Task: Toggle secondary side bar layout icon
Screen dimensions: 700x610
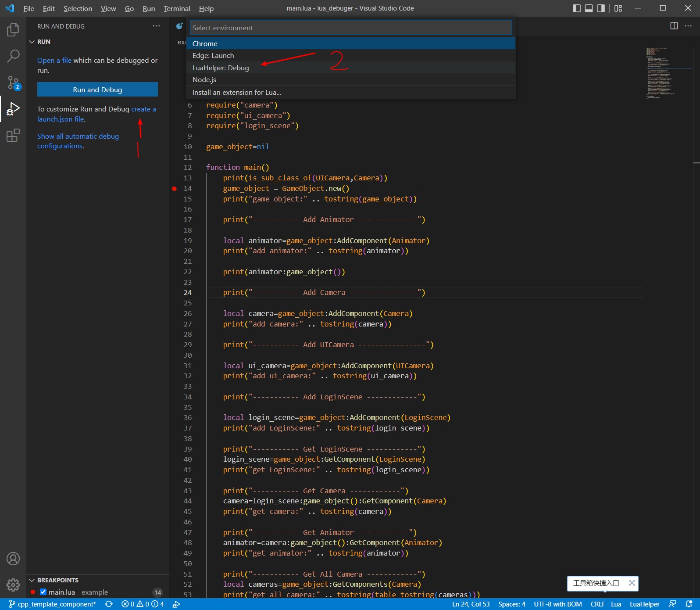Action: pos(601,8)
